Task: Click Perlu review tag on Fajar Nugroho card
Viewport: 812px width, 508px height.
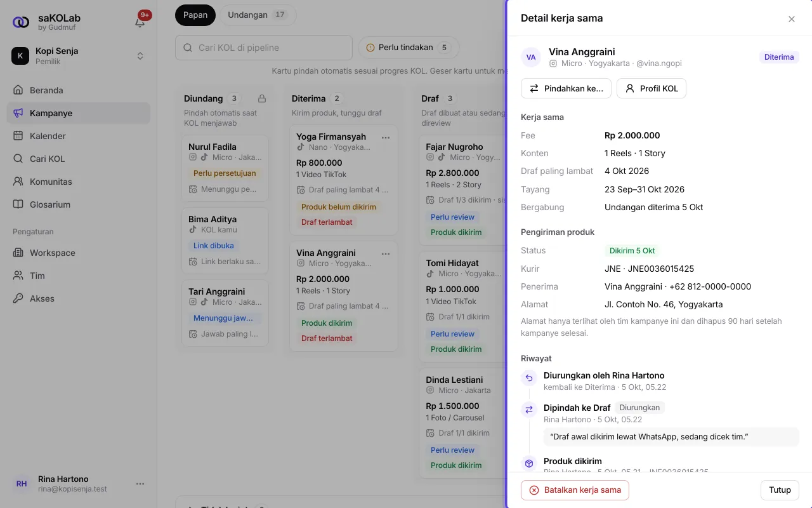Action: [453, 217]
